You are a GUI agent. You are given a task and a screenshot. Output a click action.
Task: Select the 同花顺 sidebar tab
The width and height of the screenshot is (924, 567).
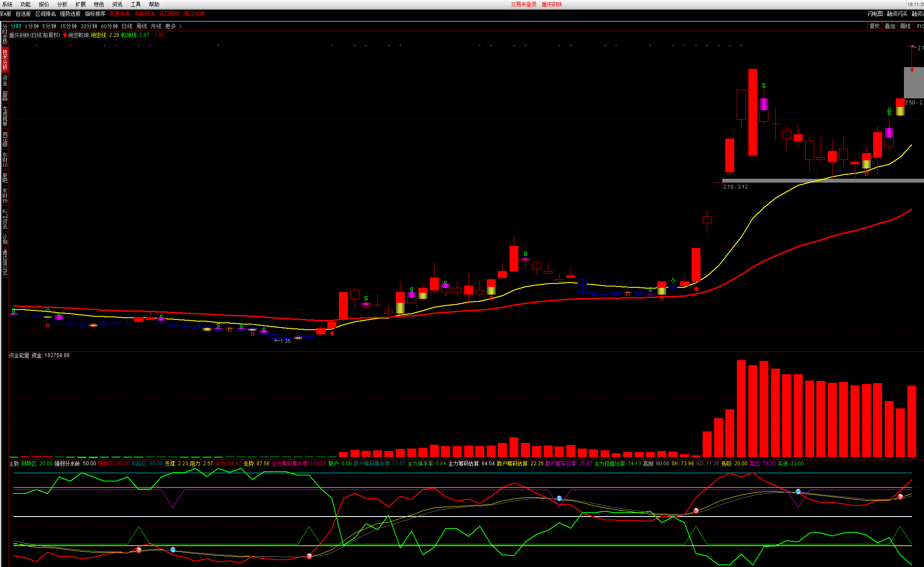5,139
